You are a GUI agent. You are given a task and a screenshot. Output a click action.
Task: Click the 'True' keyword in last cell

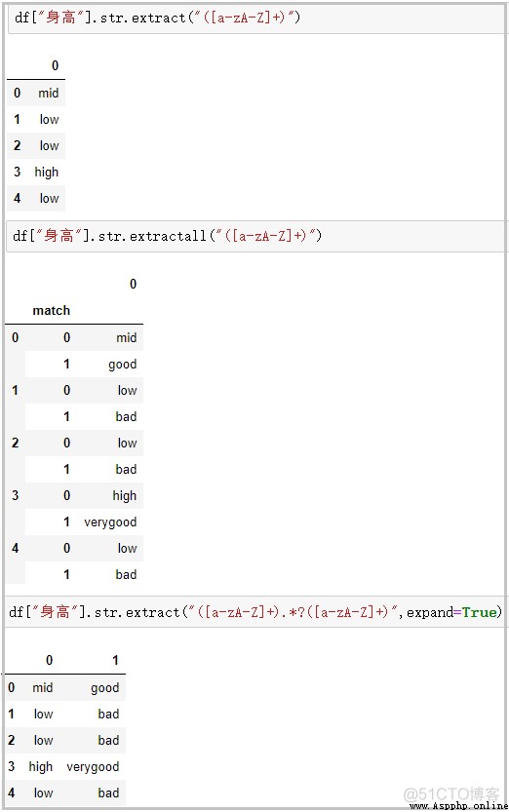(x=479, y=612)
